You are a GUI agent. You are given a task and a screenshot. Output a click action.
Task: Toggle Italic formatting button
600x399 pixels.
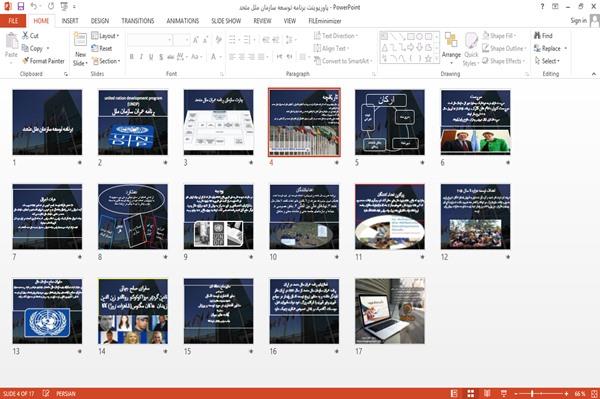coord(141,57)
